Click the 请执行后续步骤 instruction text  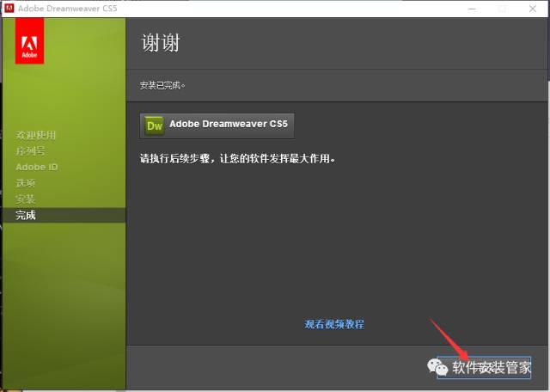237,159
